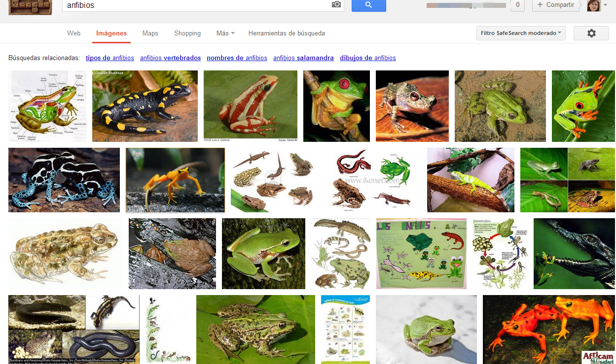Screen dimensions: 616x364
Task: Open the frog anatomy diagram image
Action: 47,106
